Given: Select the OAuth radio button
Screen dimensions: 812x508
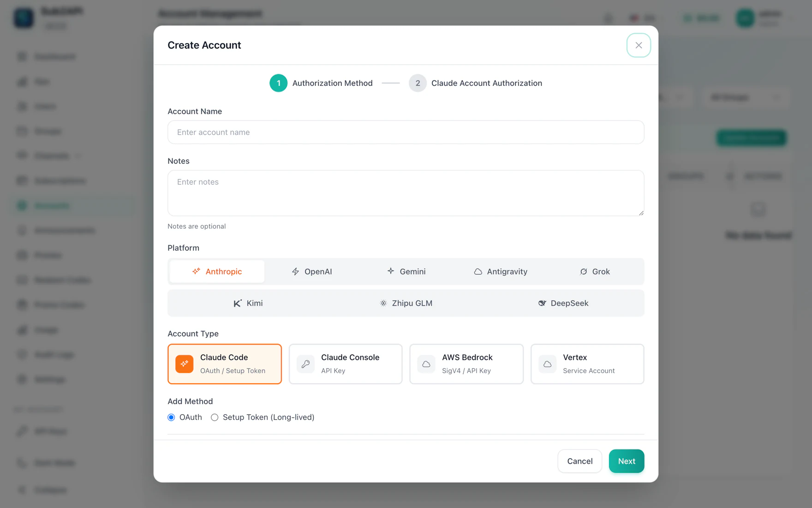Looking at the screenshot, I should [171, 417].
